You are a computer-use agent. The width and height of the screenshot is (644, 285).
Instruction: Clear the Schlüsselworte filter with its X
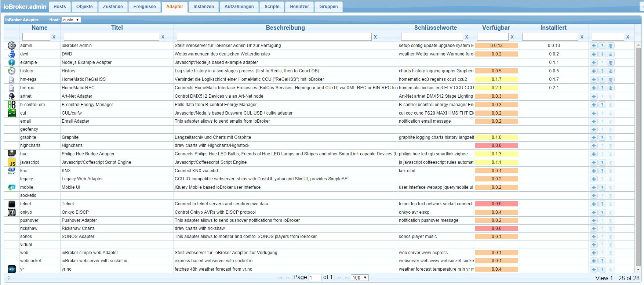coord(467,37)
